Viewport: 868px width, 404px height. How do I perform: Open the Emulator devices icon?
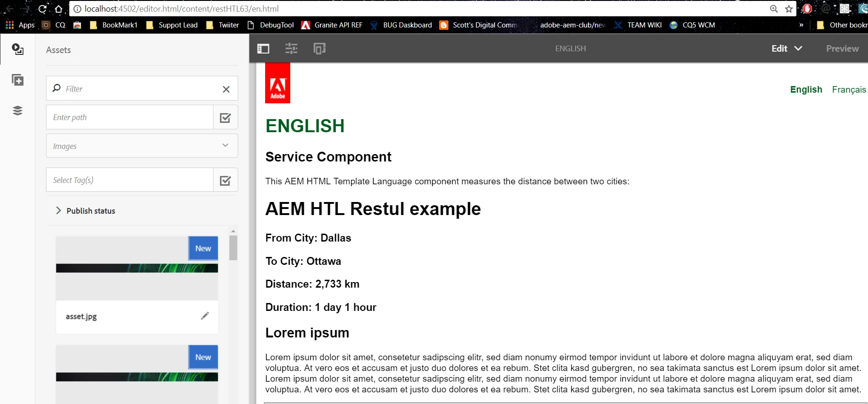pyautogui.click(x=320, y=48)
